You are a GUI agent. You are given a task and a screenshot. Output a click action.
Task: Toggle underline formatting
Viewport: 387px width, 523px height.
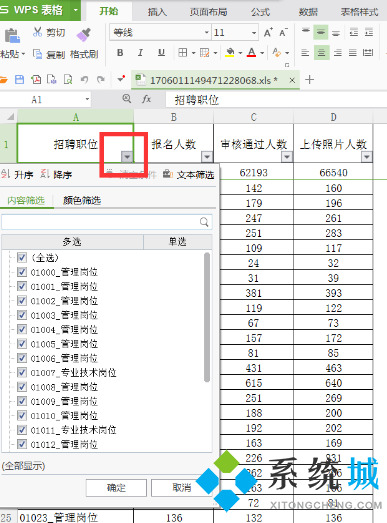coord(161,52)
